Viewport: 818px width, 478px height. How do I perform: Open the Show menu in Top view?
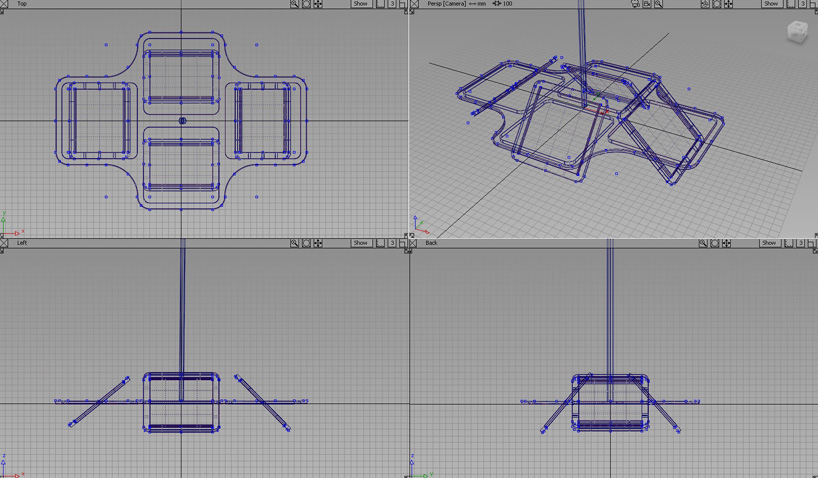point(361,4)
